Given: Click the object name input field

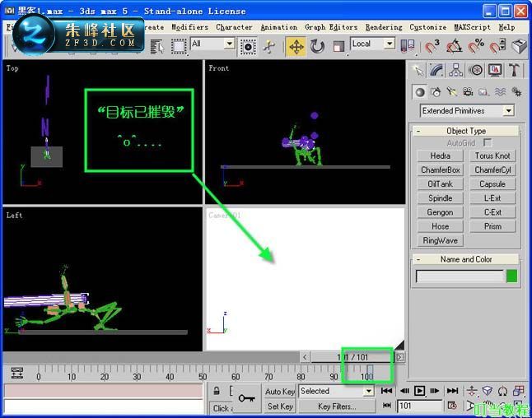Looking at the screenshot, I should click(460, 276).
